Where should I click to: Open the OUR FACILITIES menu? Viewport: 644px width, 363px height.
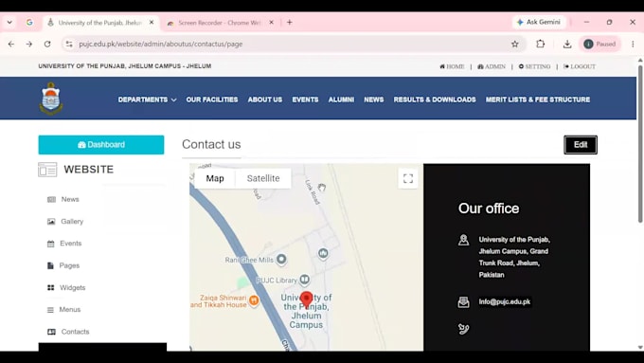click(x=212, y=100)
